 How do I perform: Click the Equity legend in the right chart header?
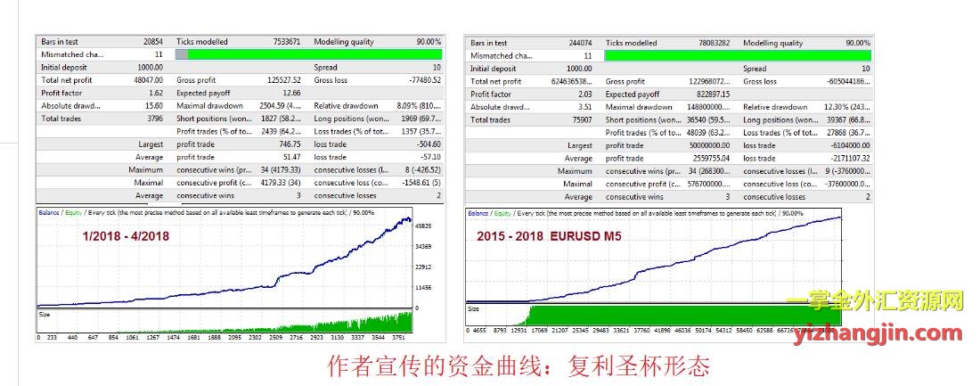502,214
